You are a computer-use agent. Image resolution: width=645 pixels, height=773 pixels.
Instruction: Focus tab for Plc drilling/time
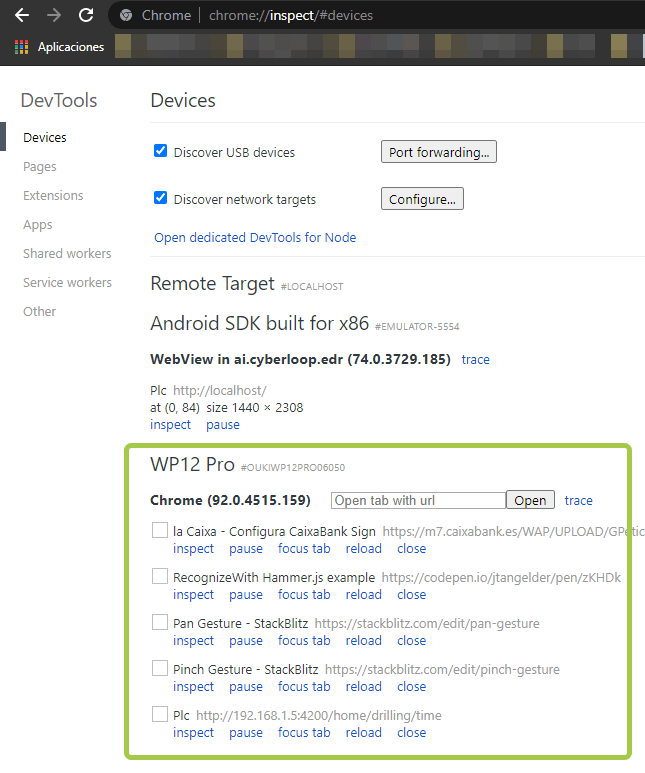click(x=304, y=733)
